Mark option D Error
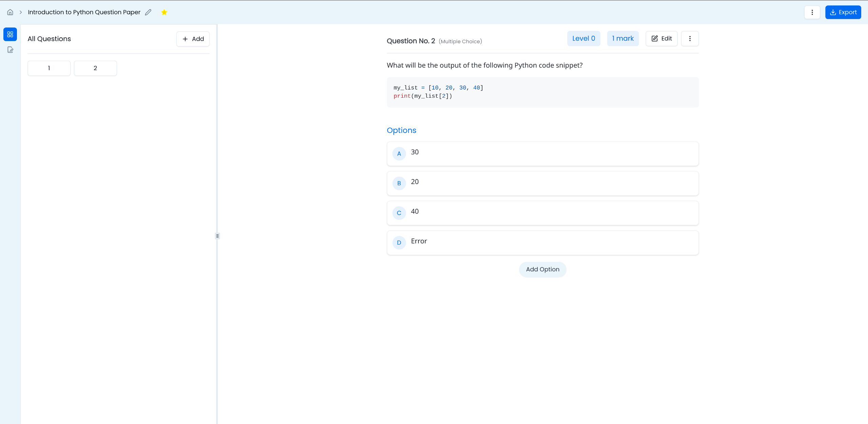The width and height of the screenshot is (868, 424). coord(542,243)
